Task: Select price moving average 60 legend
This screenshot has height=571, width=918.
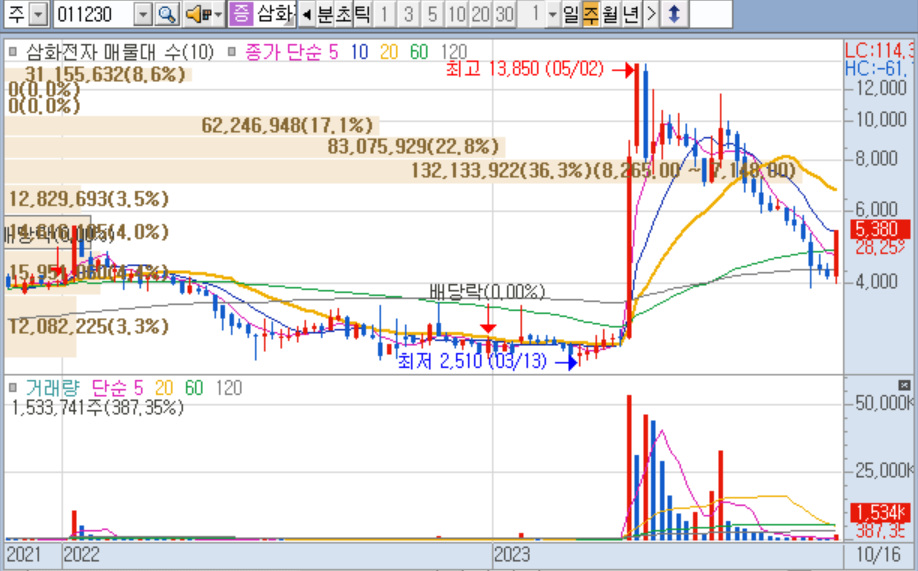Action: point(419,52)
